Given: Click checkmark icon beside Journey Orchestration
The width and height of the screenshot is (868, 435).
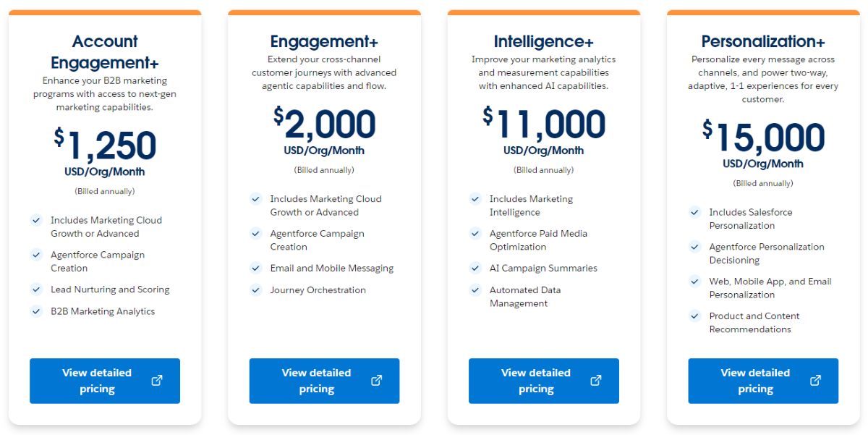Looking at the screenshot, I should click(x=255, y=290).
